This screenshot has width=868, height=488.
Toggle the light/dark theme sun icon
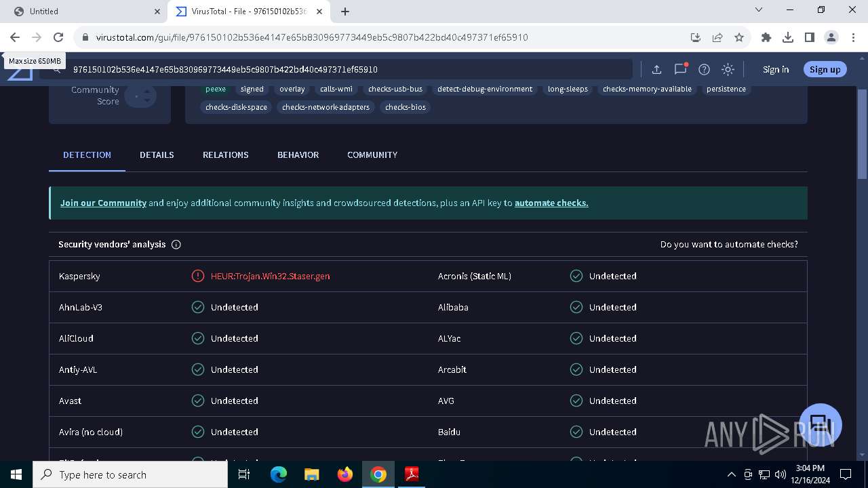point(728,69)
